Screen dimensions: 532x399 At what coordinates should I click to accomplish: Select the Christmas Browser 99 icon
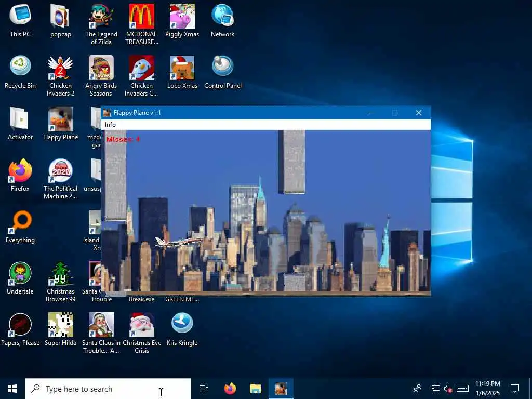point(60,282)
